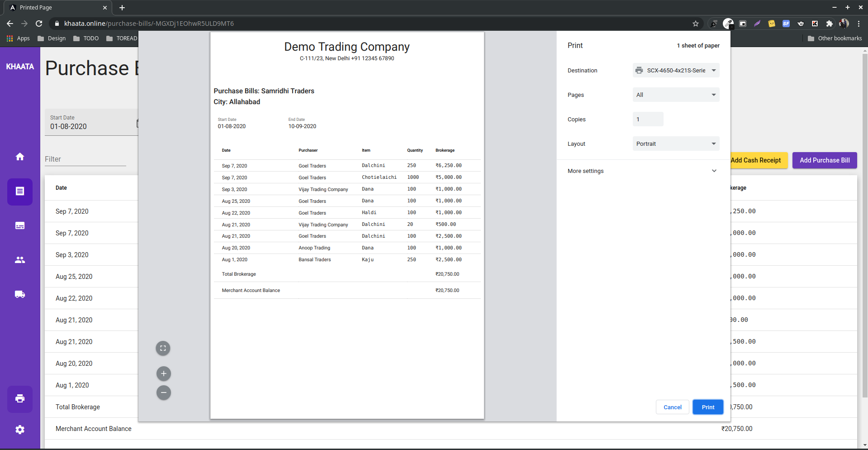Open the Pages dropdown set to All

(676, 95)
